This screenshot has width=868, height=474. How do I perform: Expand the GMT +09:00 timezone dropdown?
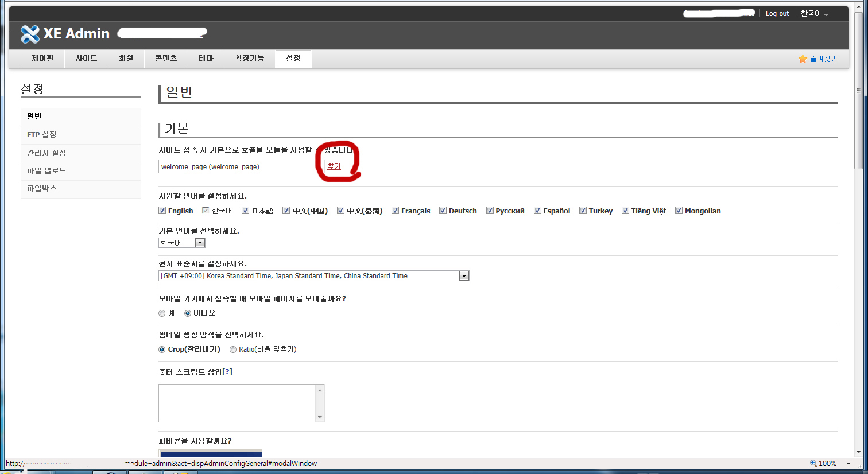click(x=464, y=276)
